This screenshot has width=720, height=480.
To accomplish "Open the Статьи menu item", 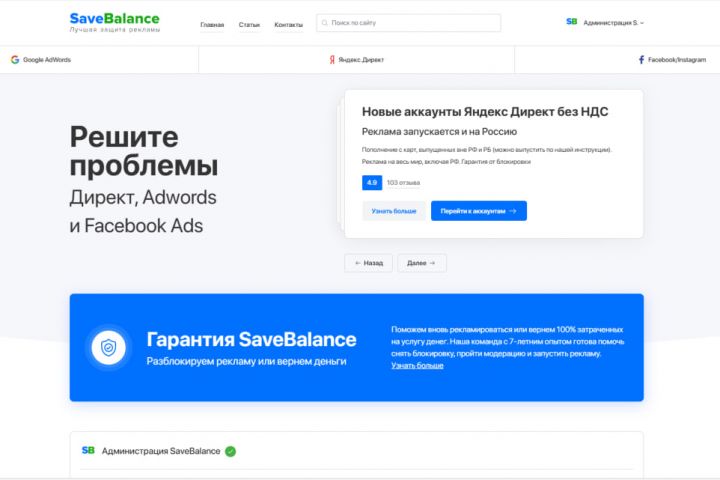I will tap(249, 25).
